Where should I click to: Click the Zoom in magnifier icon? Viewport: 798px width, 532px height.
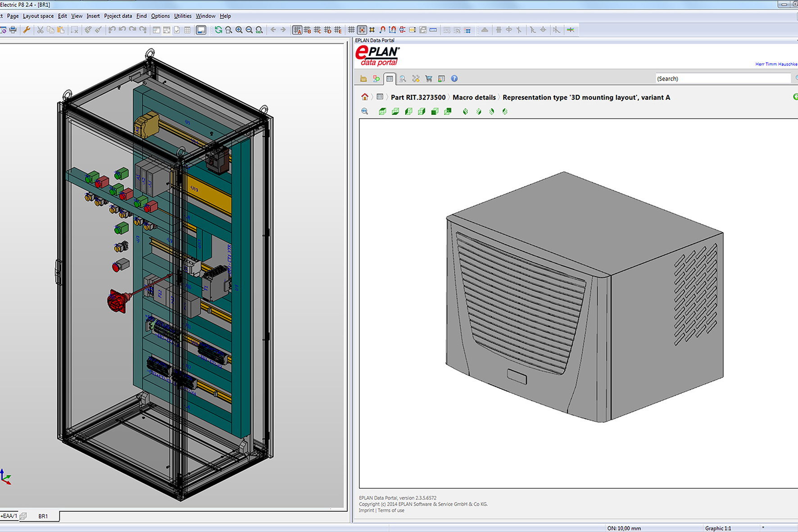[239, 30]
